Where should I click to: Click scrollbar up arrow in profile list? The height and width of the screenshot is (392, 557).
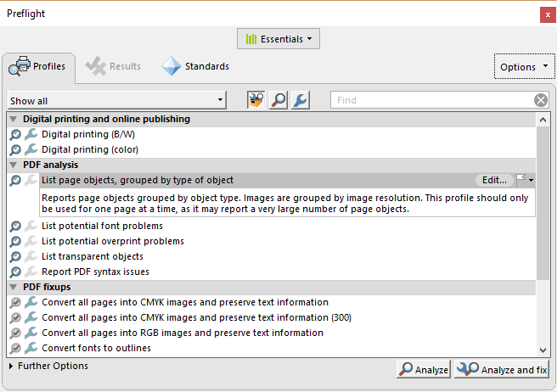point(543,120)
